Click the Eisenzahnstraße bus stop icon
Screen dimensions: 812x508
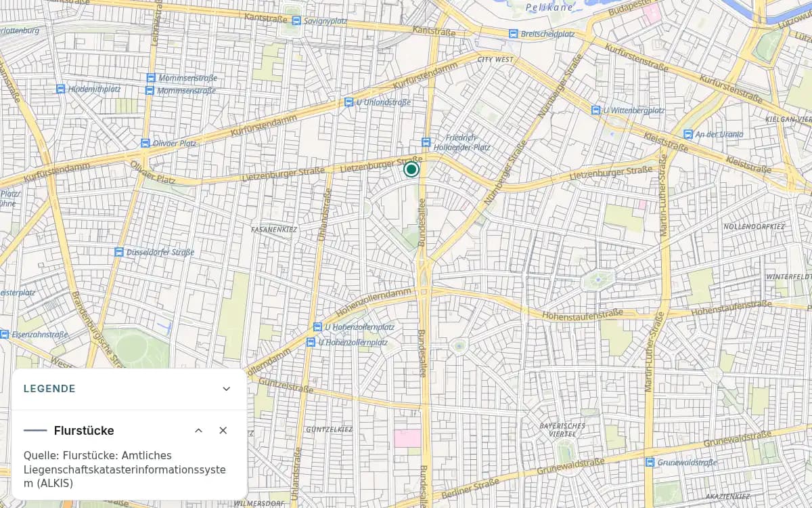click(4, 335)
